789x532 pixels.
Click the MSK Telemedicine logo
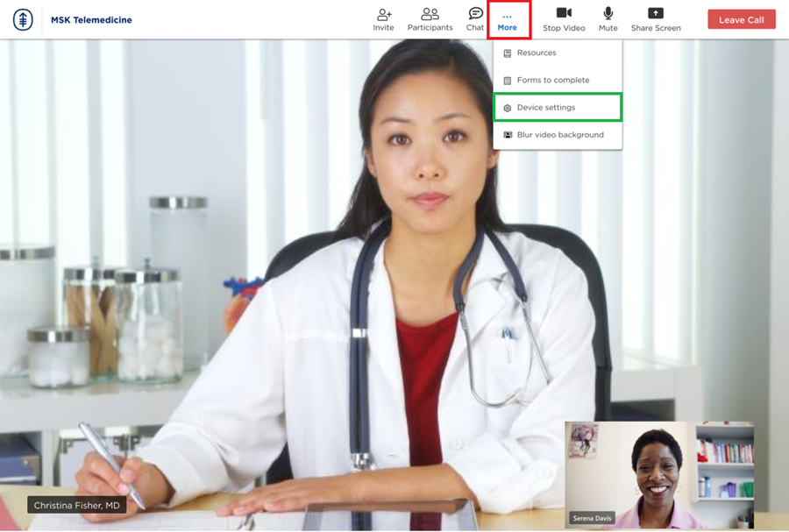click(23, 19)
